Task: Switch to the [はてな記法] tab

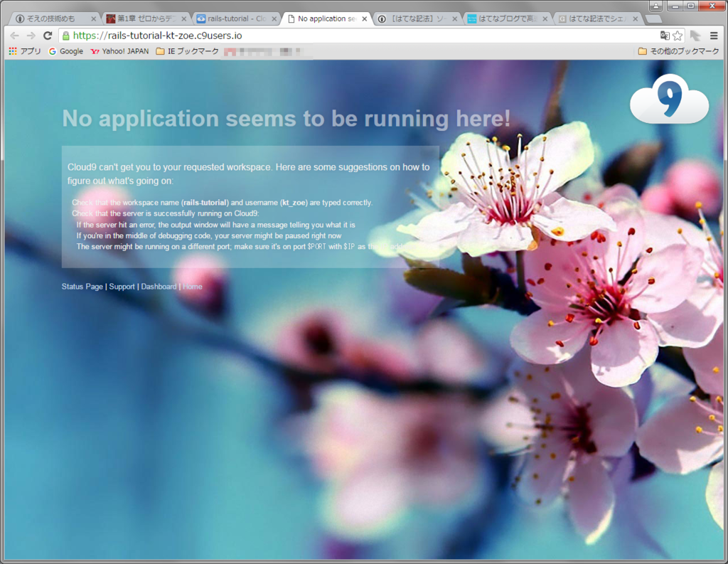Action: [417, 18]
